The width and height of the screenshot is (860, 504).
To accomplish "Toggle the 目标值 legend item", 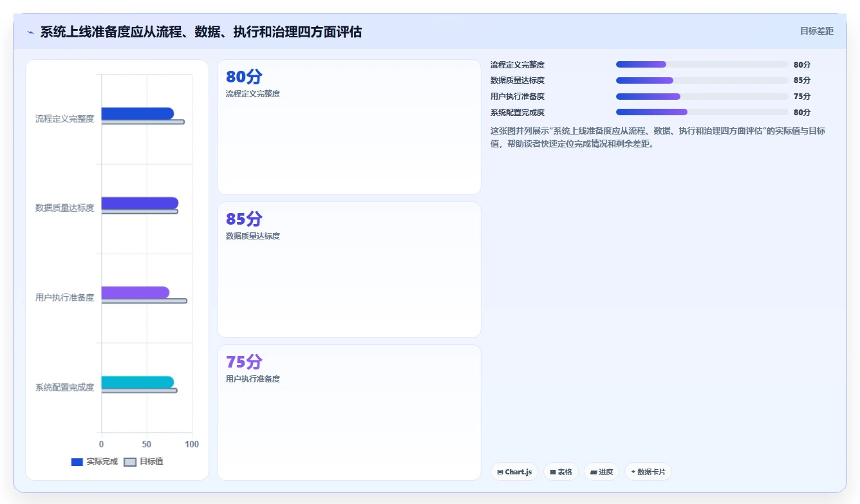I will [144, 462].
